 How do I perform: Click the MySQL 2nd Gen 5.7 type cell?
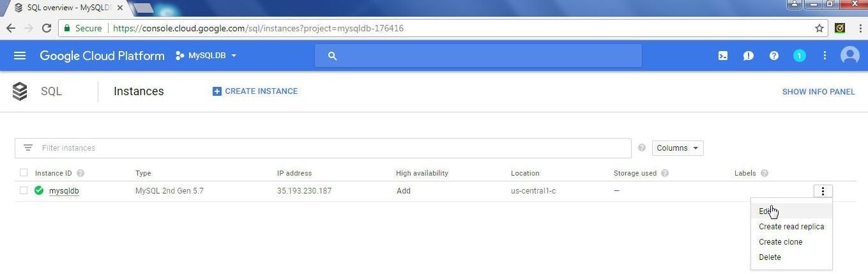(x=169, y=190)
